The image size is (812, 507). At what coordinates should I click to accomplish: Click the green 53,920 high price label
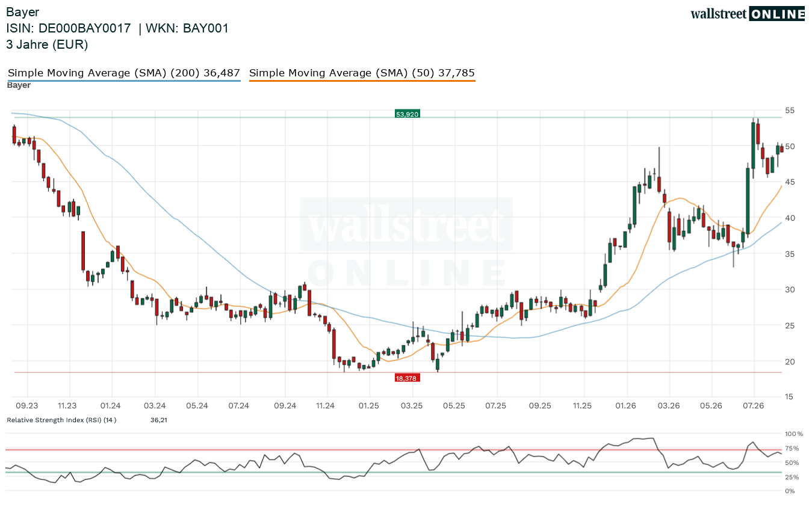[x=407, y=113]
